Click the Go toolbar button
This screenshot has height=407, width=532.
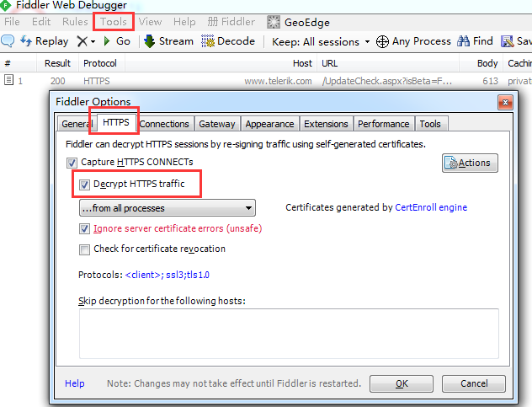click(x=117, y=41)
